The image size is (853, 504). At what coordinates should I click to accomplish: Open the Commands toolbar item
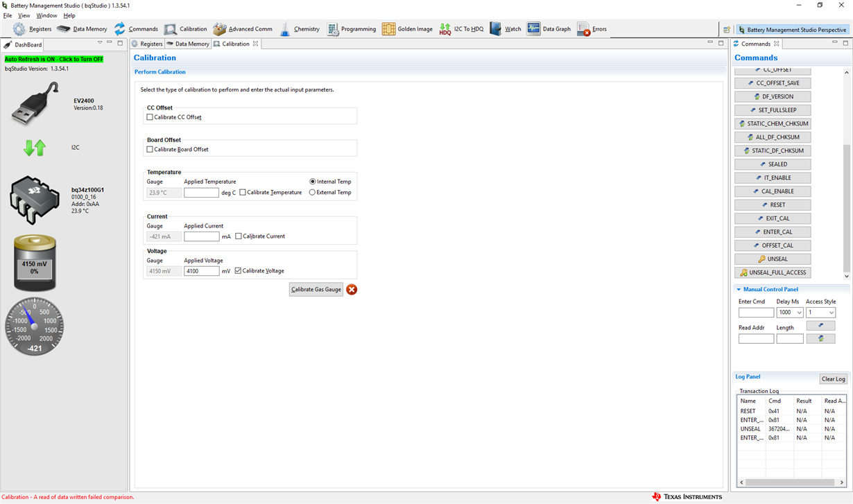click(x=136, y=29)
